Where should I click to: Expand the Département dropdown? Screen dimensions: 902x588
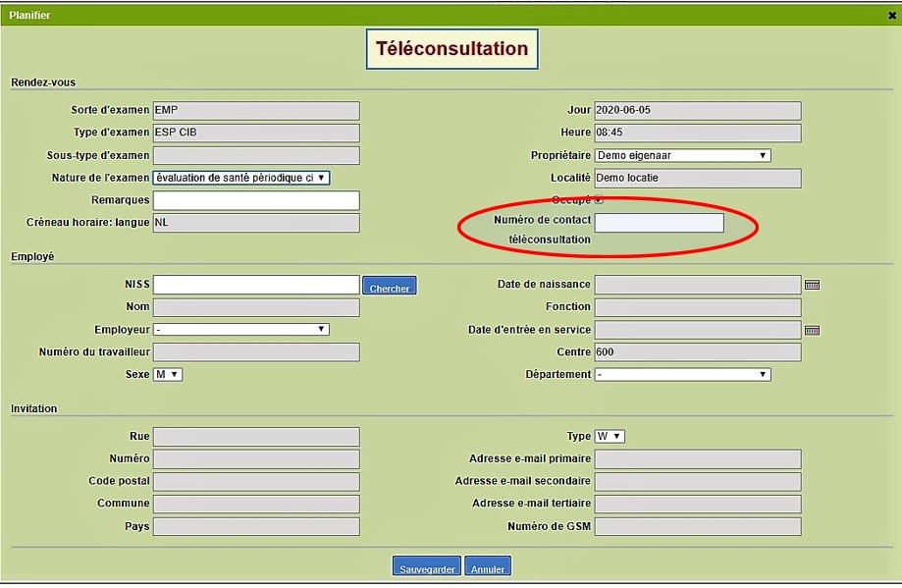pos(683,375)
